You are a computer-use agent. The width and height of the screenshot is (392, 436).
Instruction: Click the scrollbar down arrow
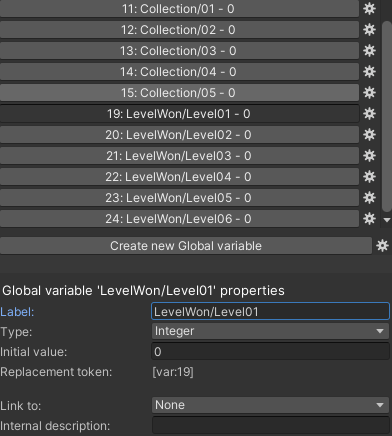tap(387, 220)
